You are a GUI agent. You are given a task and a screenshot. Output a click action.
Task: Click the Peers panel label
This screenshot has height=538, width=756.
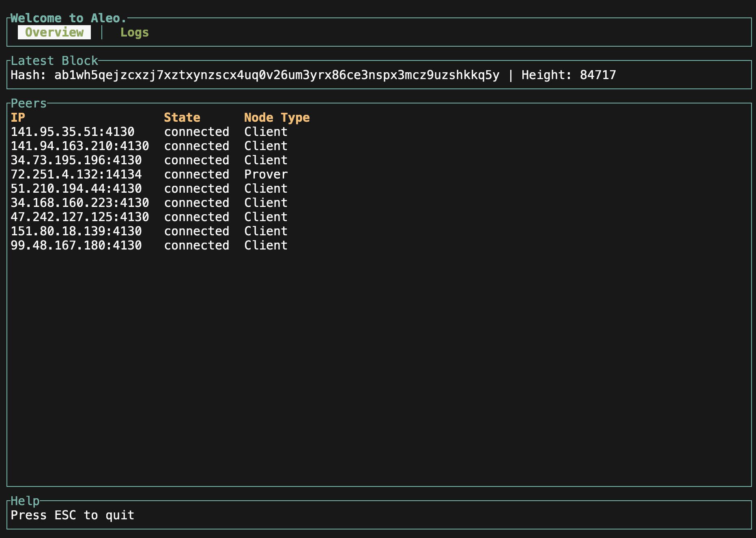click(x=28, y=103)
